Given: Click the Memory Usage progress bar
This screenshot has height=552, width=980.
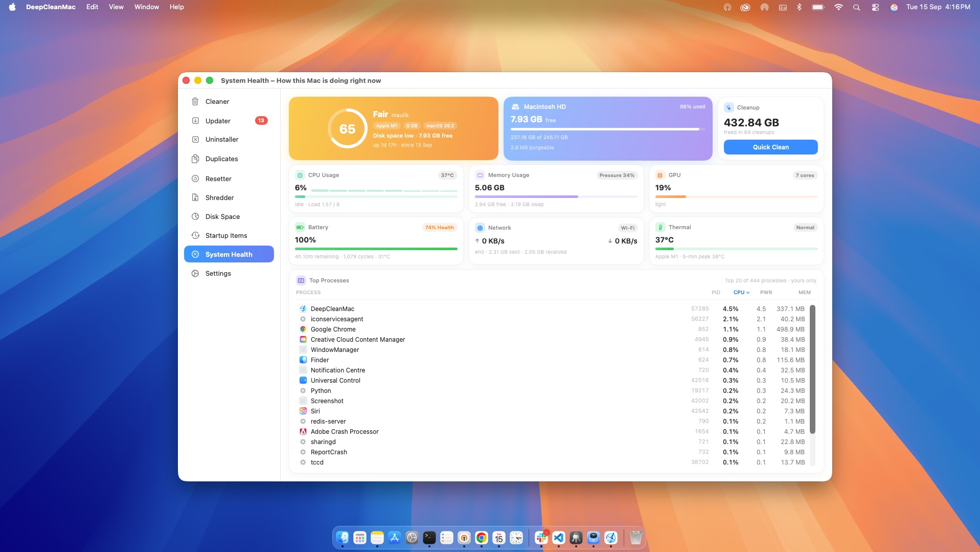Looking at the screenshot, I should click(556, 196).
